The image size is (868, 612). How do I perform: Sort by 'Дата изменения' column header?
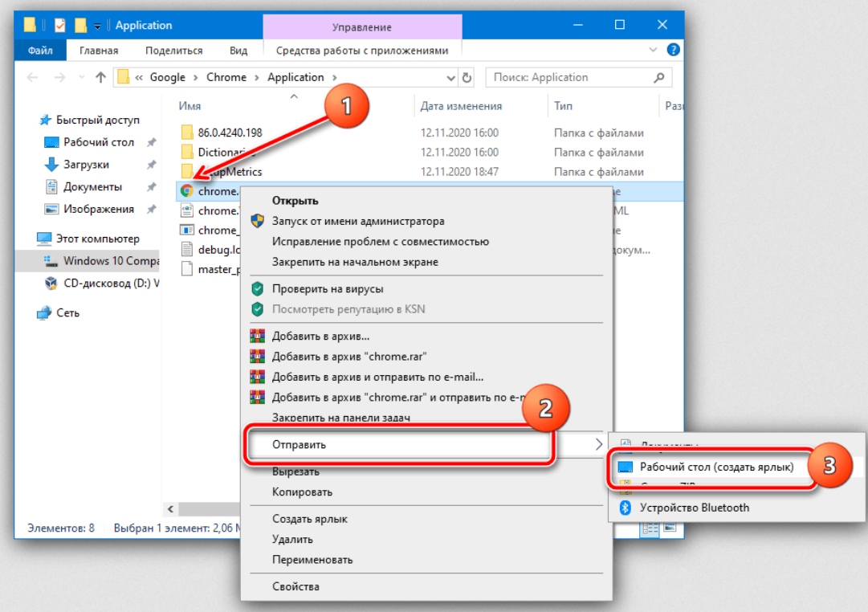[x=461, y=106]
